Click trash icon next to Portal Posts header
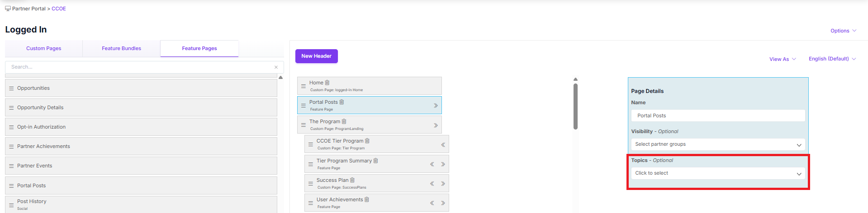868x213 pixels. click(x=342, y=102)
